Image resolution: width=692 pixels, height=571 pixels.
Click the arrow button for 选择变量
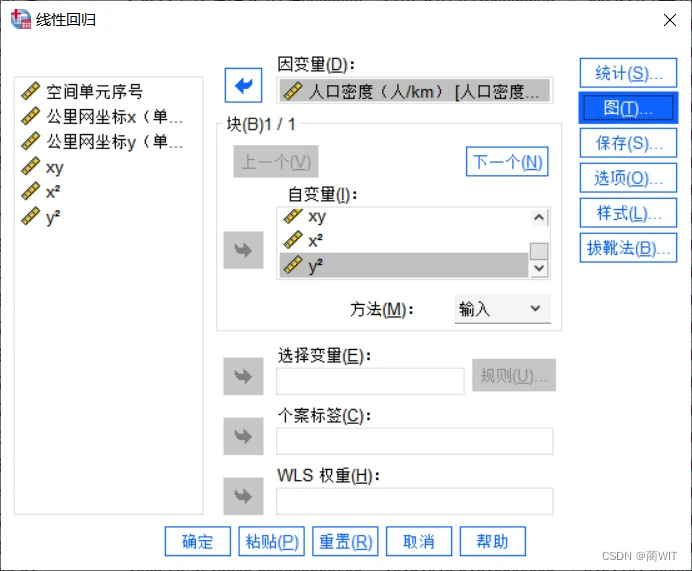[243, 376]
